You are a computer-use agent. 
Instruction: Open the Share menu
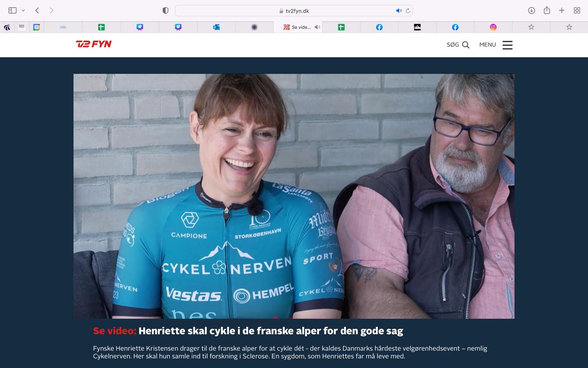(x=547, y=11)
